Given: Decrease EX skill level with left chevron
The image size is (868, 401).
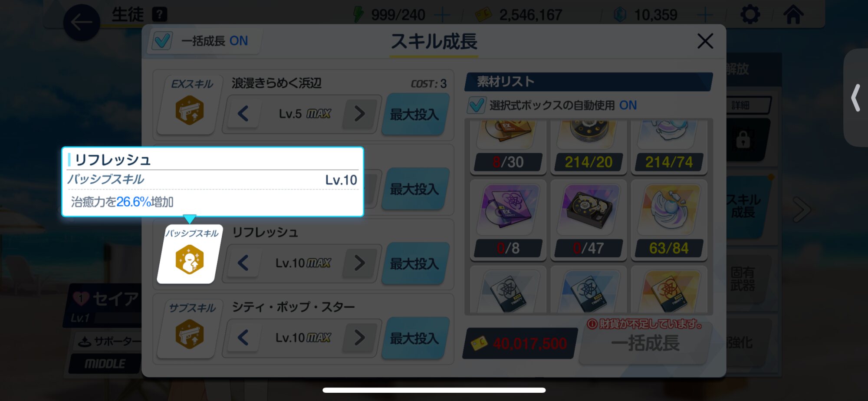Looking at the screenshot, I should tap(243, 114).
